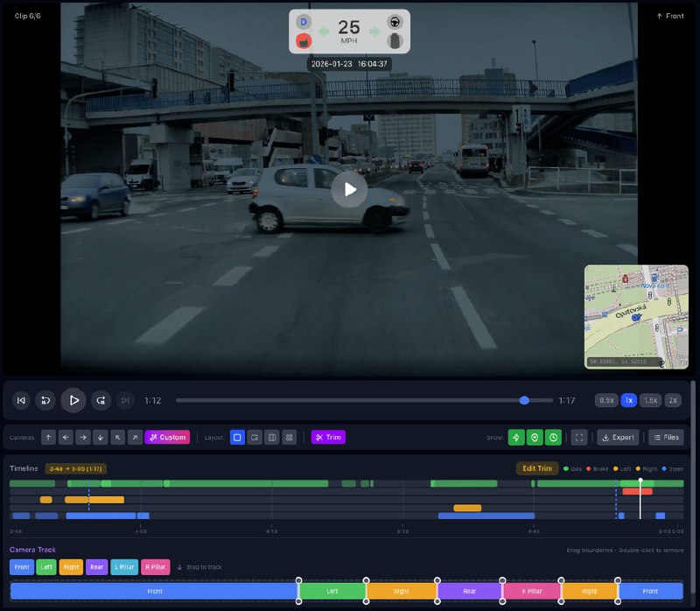The image size is (700, 611).
Task: Click the skip to previous clip icon
Action: [21, 400]
